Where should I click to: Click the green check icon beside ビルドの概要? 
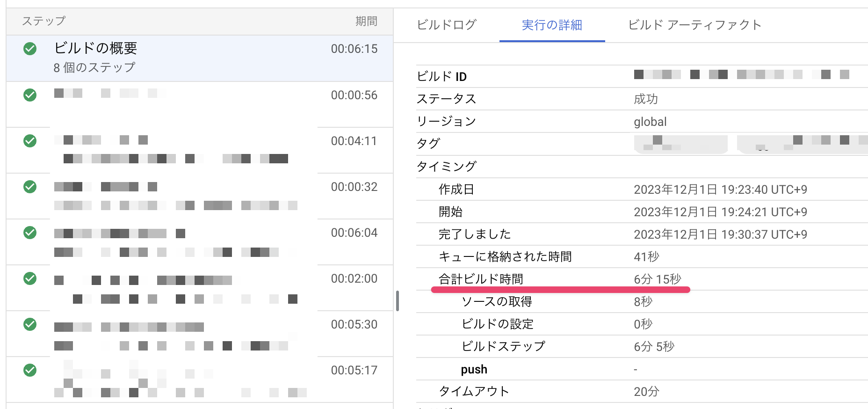(x=30, y=49)
